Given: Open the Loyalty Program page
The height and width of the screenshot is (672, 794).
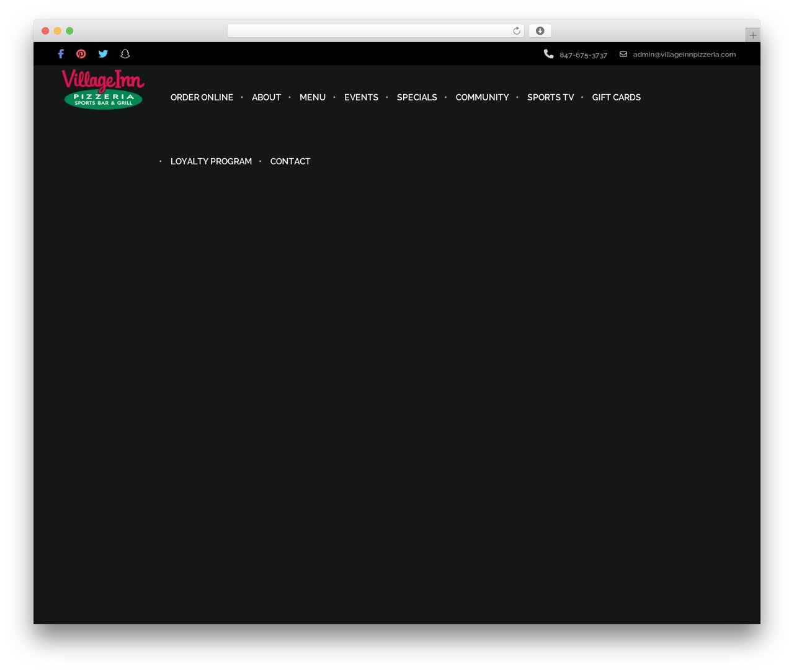Looking at the screenshot, I should (x=211, y=161).
